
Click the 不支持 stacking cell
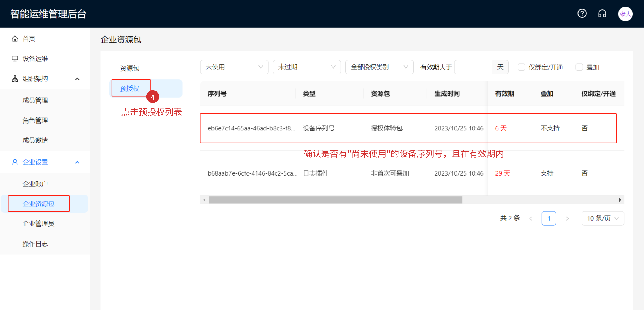pos(550,128)
